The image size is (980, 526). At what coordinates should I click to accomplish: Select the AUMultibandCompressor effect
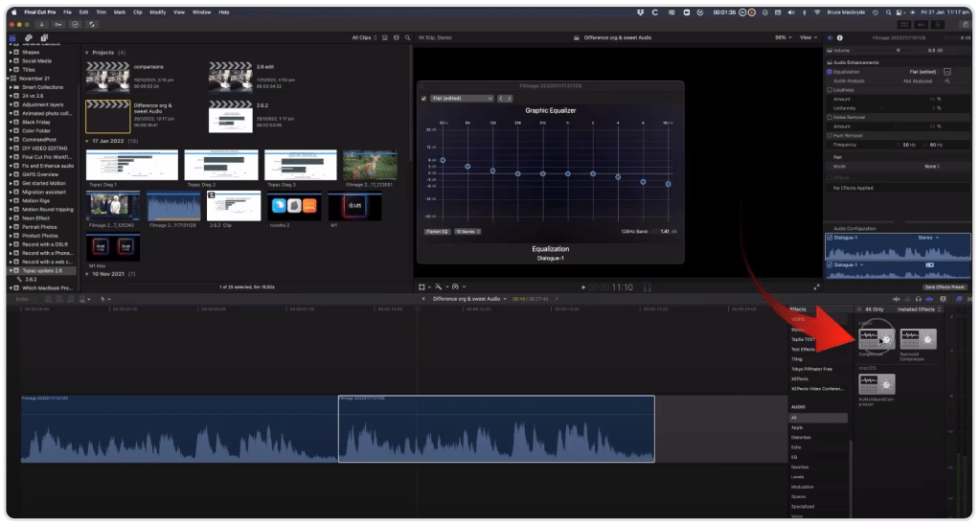(877, 383)
